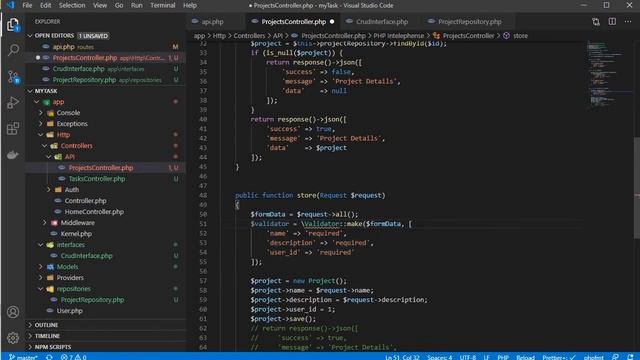Expand the Console folder
640x360 pixels.
tap(41, 113)
